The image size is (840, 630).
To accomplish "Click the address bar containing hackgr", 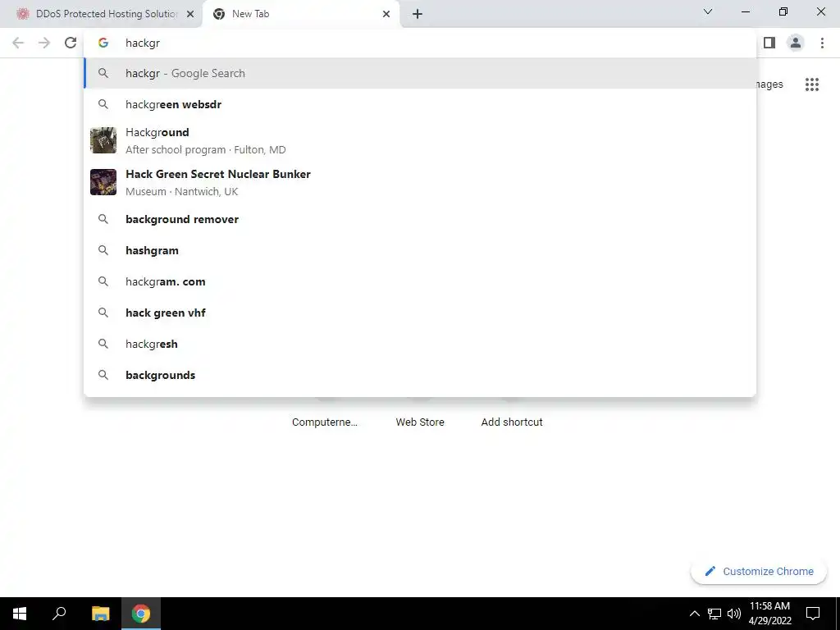I will click(420, 43).
